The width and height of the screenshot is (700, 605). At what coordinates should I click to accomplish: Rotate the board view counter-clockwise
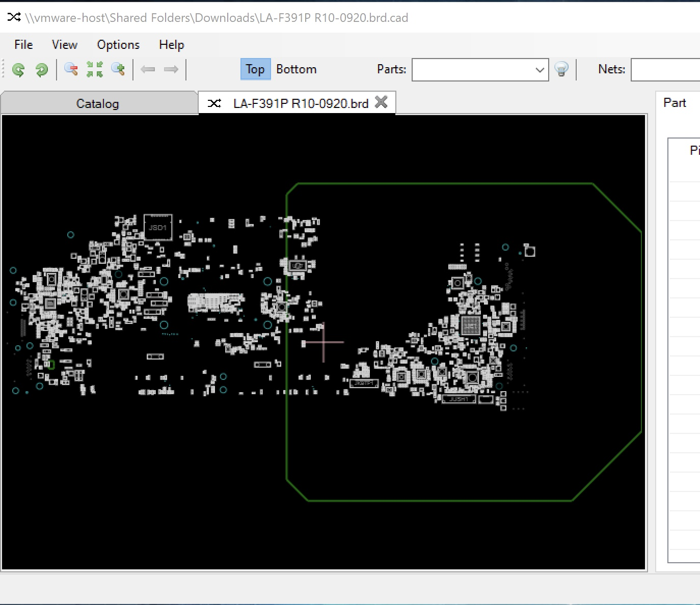[x=18, y=70]
